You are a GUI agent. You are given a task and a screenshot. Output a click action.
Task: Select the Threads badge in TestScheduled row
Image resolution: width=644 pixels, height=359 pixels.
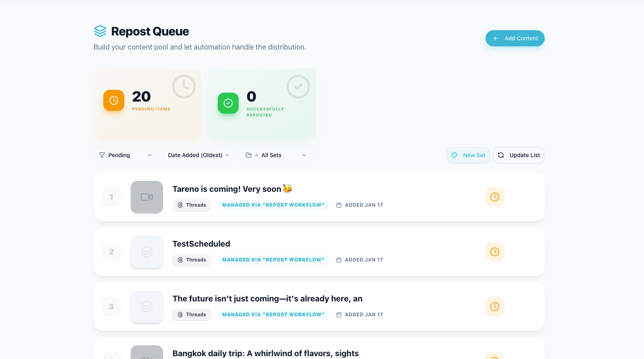point(192,260)
